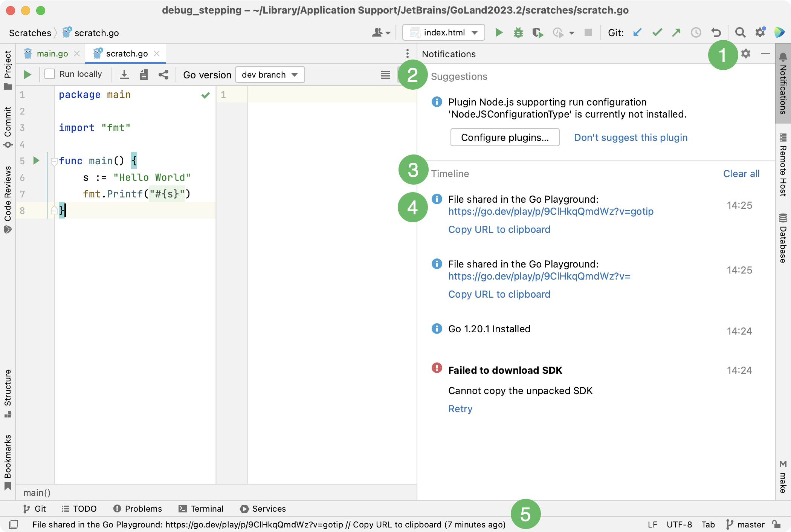
Task: Expand the index.html run configuration dropdown
Action: (475, 32)
